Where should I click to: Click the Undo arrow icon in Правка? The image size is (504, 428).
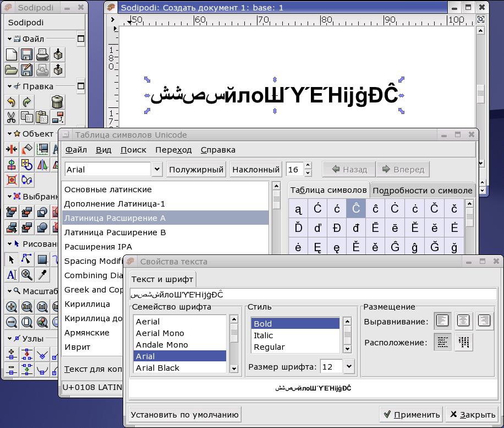[x=12, y=102]
